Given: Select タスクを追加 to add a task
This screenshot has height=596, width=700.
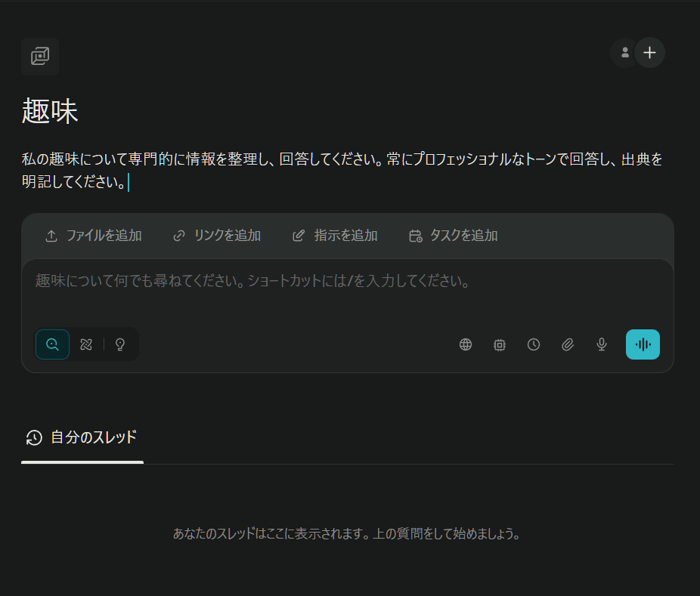Looking at the screenshot, I should click(x=454, y=236).
